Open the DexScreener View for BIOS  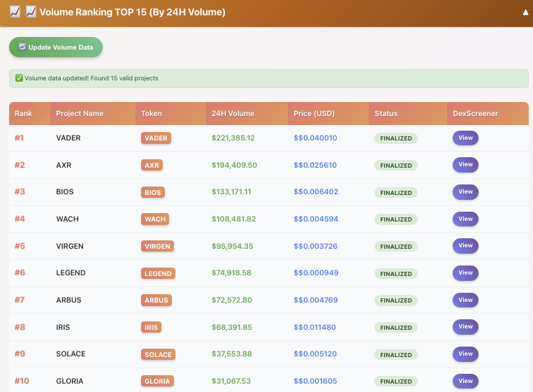coord(465,191)
